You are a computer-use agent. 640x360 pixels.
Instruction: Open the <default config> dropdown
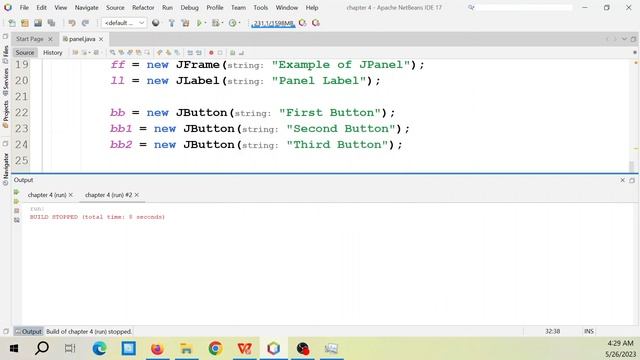tap(124, 23)
